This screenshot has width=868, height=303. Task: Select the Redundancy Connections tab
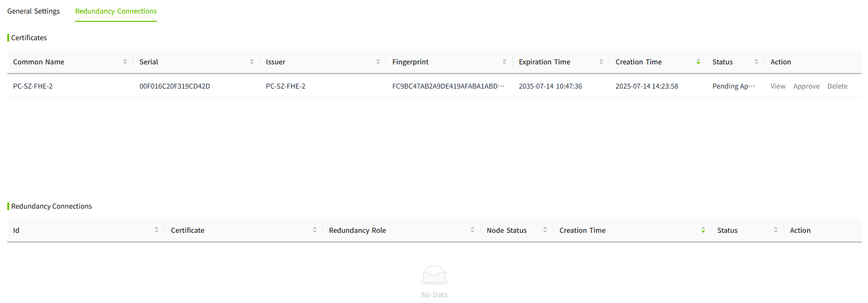(x=116, y=11)
